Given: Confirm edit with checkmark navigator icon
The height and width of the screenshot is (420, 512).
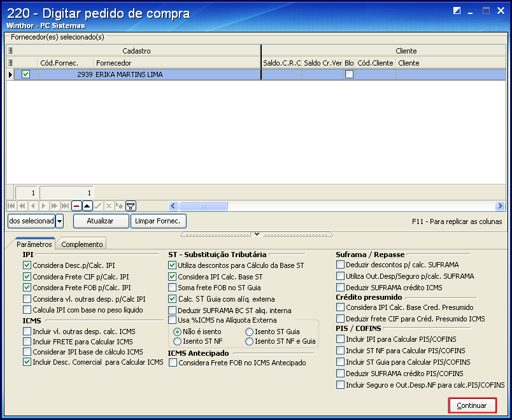Looking at the screenshot, I should coord(98,206).
